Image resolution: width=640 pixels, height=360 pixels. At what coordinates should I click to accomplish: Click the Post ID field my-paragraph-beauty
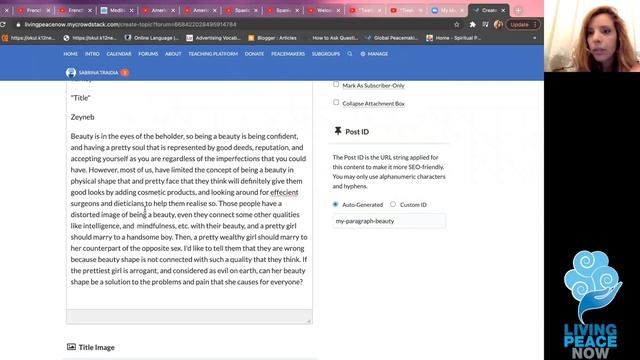coord(389,221)
